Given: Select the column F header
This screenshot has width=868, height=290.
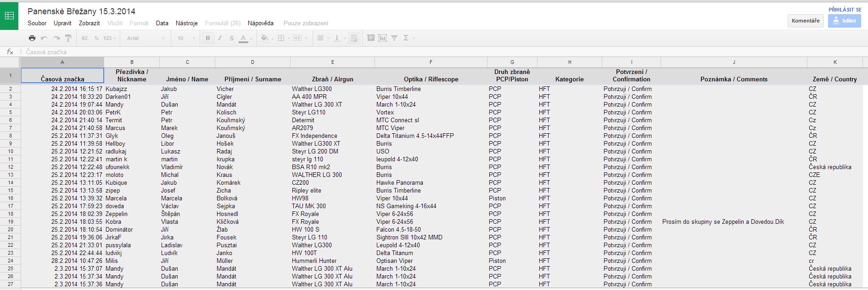Looking at the screenshot, I should click(431, 62).
